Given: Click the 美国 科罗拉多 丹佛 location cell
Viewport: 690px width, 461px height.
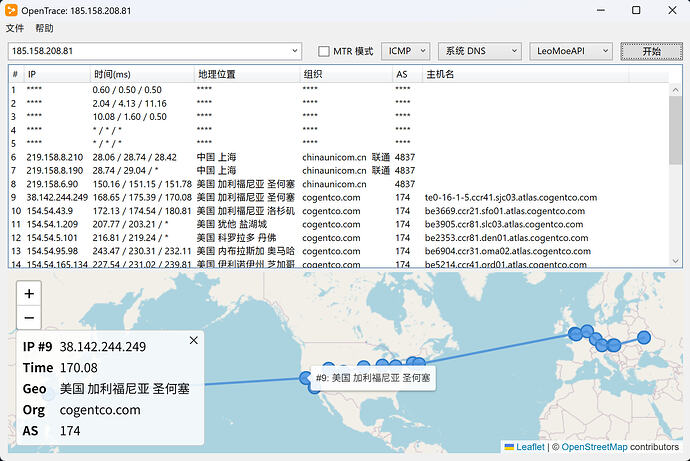Looking at the screenshot, I should click(236, 238).
